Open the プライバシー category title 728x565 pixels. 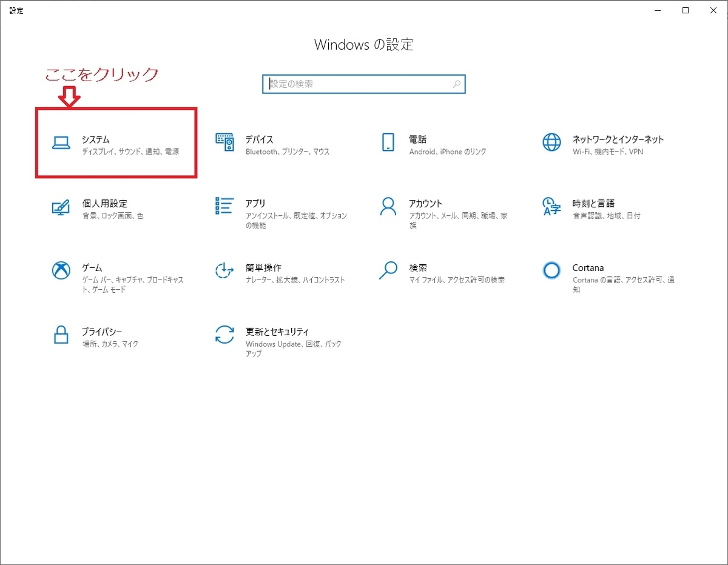[x=102, y=332]
